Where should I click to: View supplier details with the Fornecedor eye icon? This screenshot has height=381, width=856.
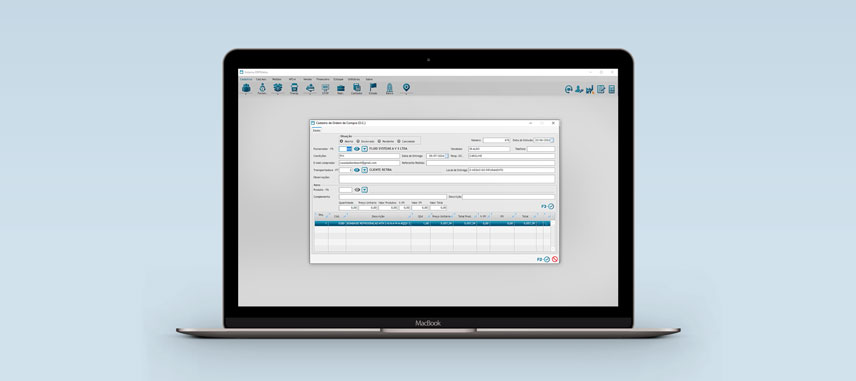[357, 148]
